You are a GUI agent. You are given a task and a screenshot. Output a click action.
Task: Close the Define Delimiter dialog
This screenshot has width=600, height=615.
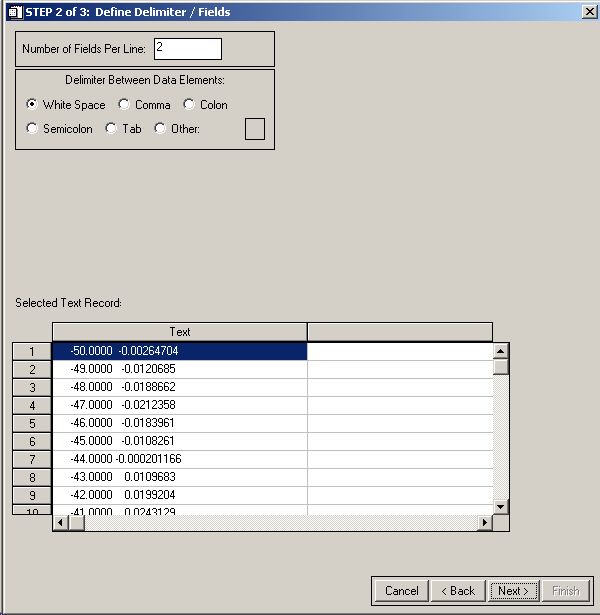click(x=588, y=11)
